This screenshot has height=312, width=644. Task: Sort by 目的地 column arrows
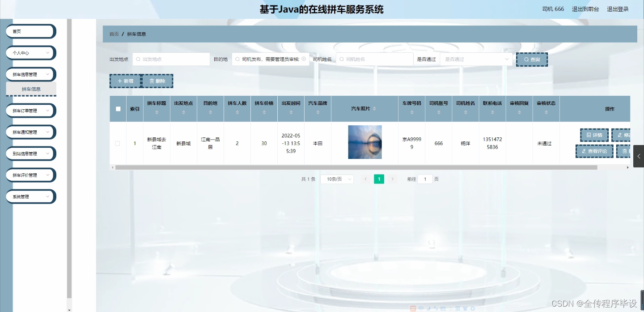click(x=210, y=112)
